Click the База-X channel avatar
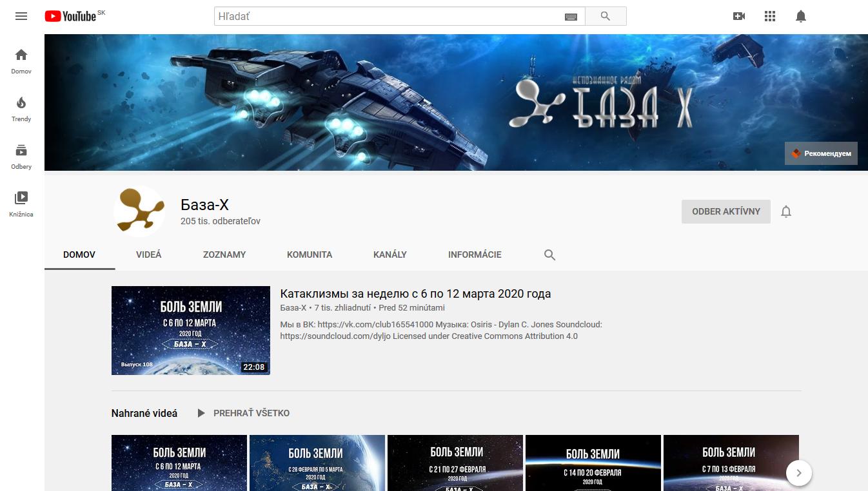The height and width of the screenshot is (491, 868). tap(139, 211)
